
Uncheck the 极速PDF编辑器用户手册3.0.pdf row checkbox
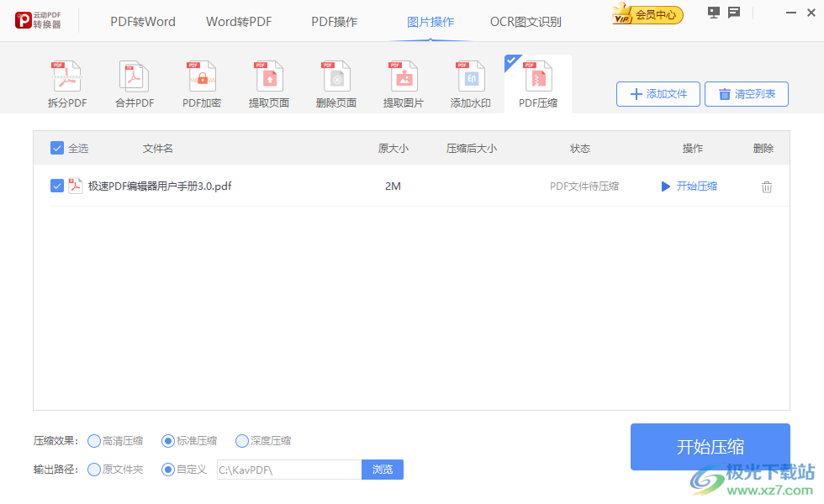tap(57, 186)
